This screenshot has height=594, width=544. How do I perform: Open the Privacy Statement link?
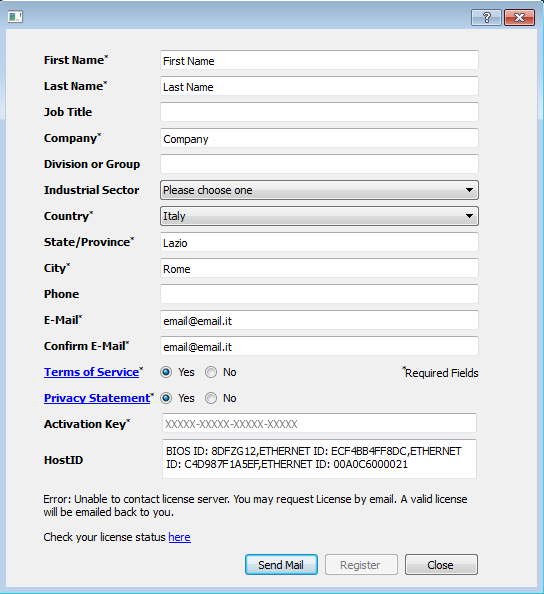pyautogui.click(x=97, y=398)
